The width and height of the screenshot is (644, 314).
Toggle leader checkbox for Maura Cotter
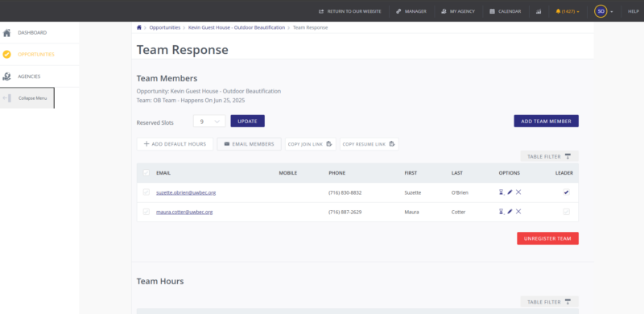click(x=567, y=212)
